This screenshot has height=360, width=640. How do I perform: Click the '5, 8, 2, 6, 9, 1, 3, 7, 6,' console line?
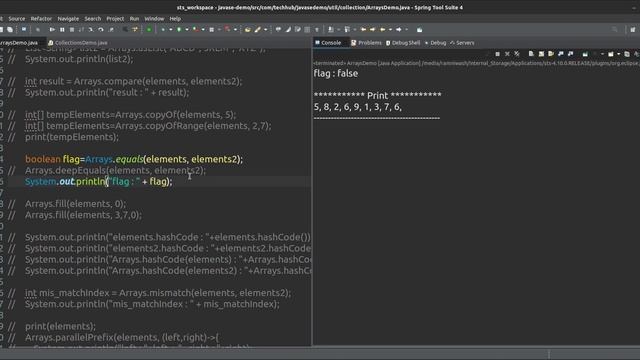(358, 107)
